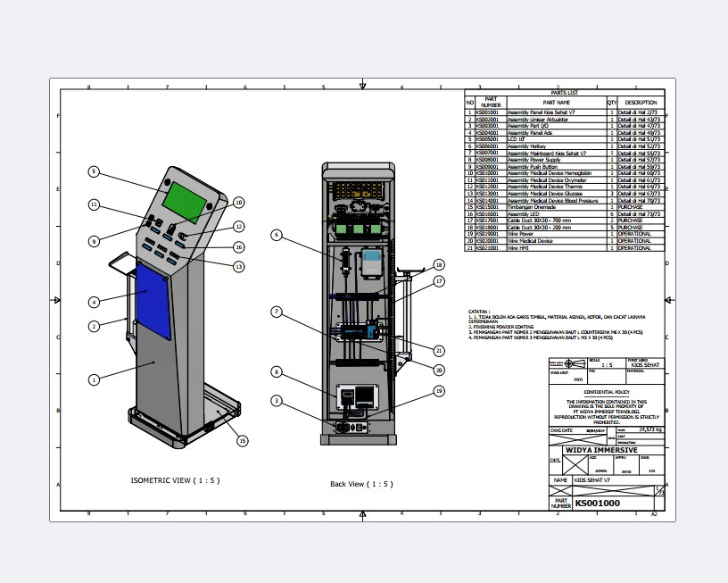
Task: Select 'Assembly Medical Device Hemoglobin' part name
Action: click(x=550, y=173)
